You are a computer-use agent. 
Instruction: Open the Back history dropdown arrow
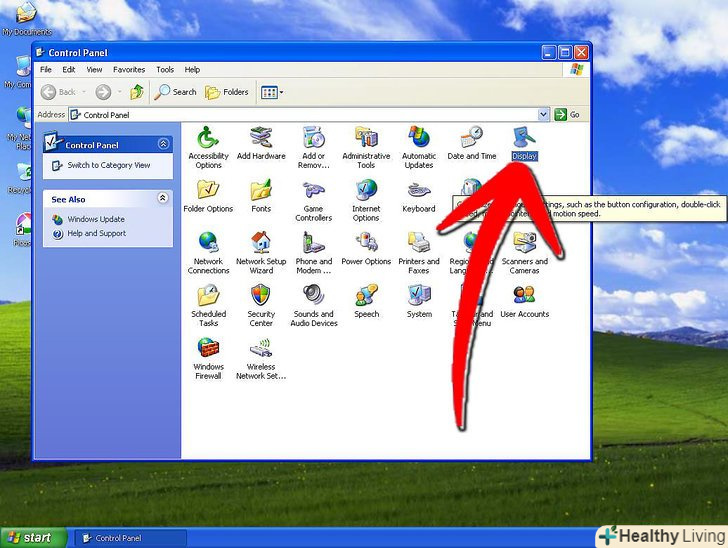pos(84,92)
